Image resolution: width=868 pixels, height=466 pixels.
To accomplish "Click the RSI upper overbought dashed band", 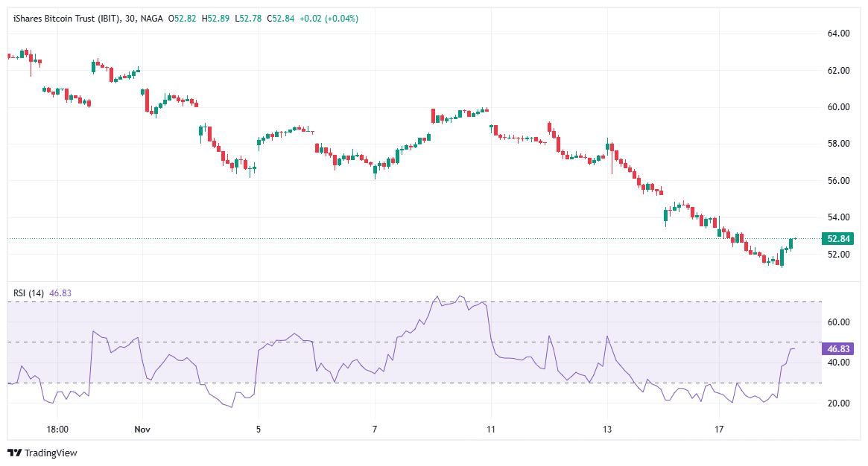I will tap(224, 300).
